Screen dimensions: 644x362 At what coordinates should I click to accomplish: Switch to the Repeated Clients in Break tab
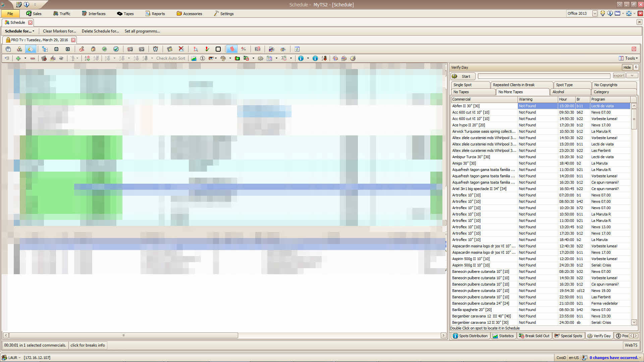(514, 85)
